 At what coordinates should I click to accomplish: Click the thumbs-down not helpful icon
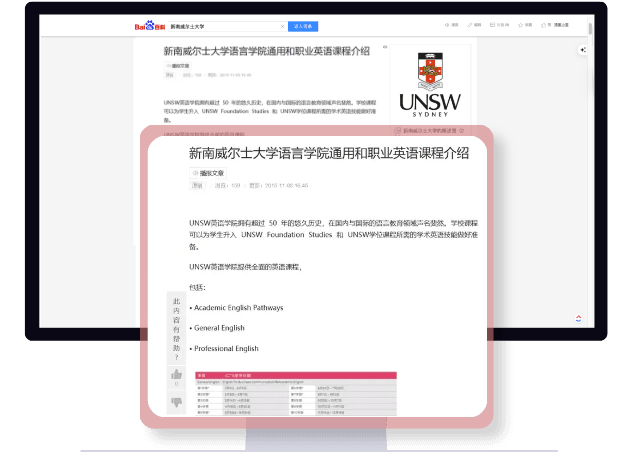pos(177,402)
